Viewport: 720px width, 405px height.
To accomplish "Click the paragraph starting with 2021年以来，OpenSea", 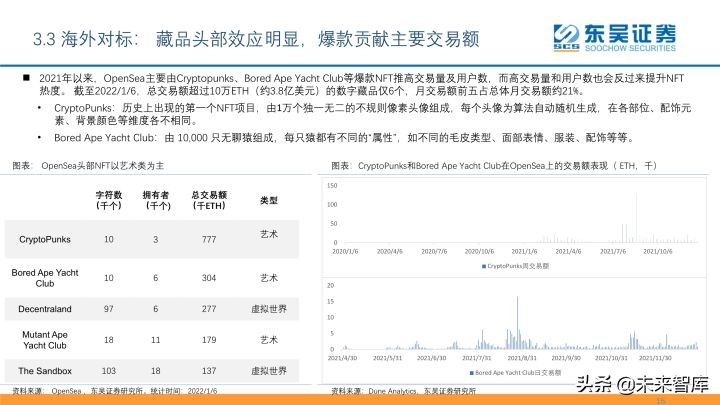I will pyautogui.click(x=361, y=84).
